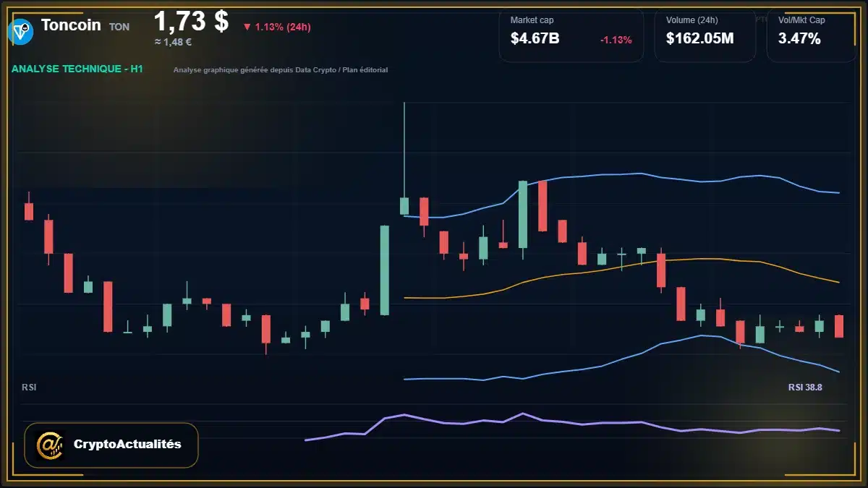Click the "-1.13%" change in Market cap card
Image resolution: width=868 pixels, height=488 pixels.
point(616,40)
